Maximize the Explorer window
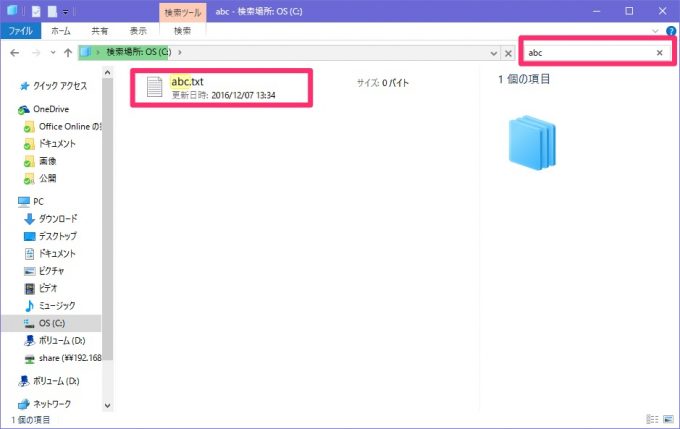Viewport: 680px width, 429px height. tap(629, 11)
